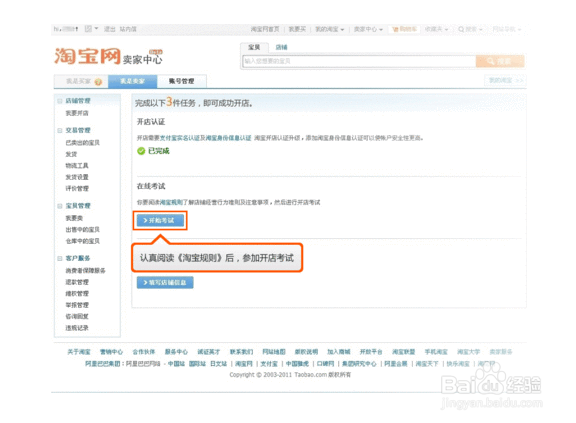Open 消费者保障服务 in the sidebar
The image size is (576, 423).
point(85,271)
